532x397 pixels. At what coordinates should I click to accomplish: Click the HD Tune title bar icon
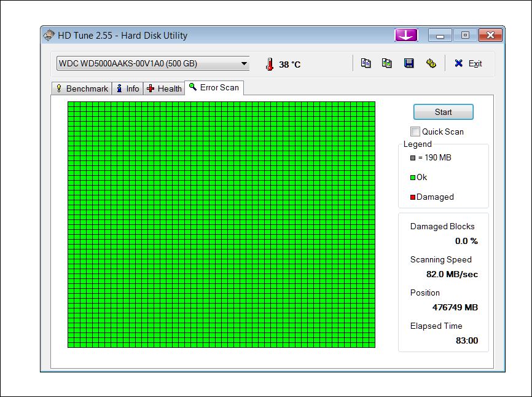click(49, 35)
